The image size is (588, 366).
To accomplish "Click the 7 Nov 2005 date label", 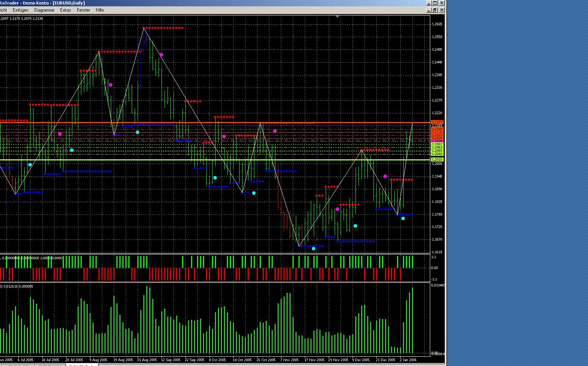I will point(290,360).
